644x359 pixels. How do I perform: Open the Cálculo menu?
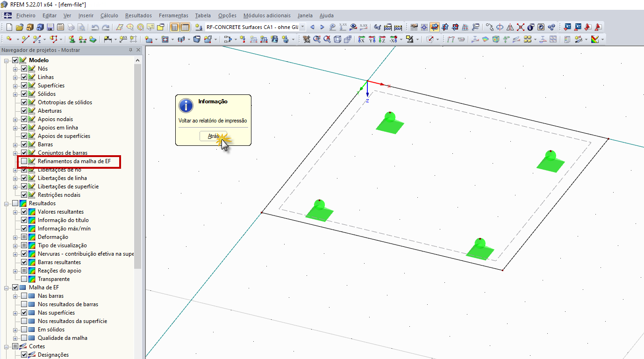[x=109, y=15]
